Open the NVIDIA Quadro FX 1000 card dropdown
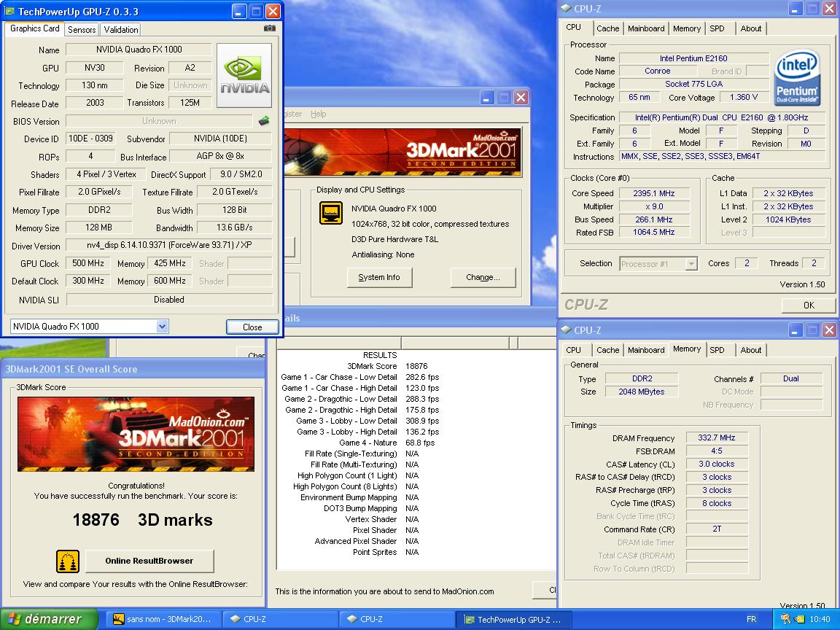Image resolution: width=840 pixels, height=630 pixels. [163, 326]
